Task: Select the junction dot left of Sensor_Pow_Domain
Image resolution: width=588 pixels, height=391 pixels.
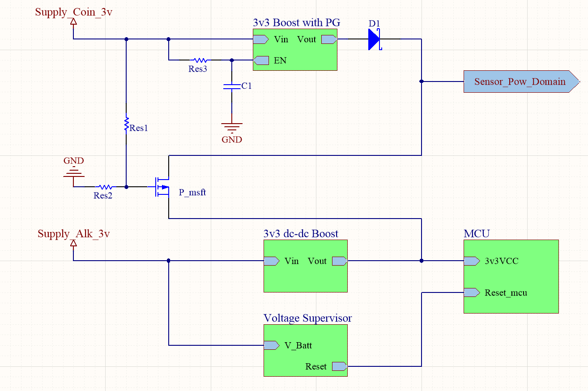Action: pyautogui.click(x=421, y=82)
